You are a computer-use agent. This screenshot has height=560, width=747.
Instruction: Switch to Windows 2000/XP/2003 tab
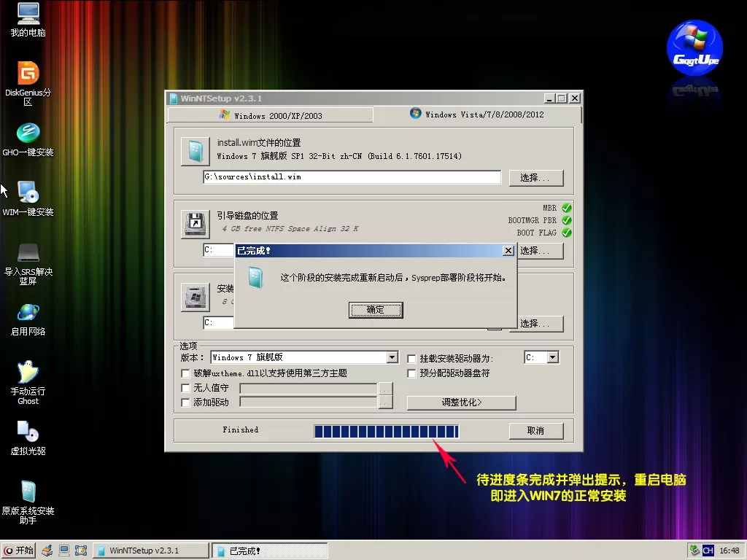[271, 115]
